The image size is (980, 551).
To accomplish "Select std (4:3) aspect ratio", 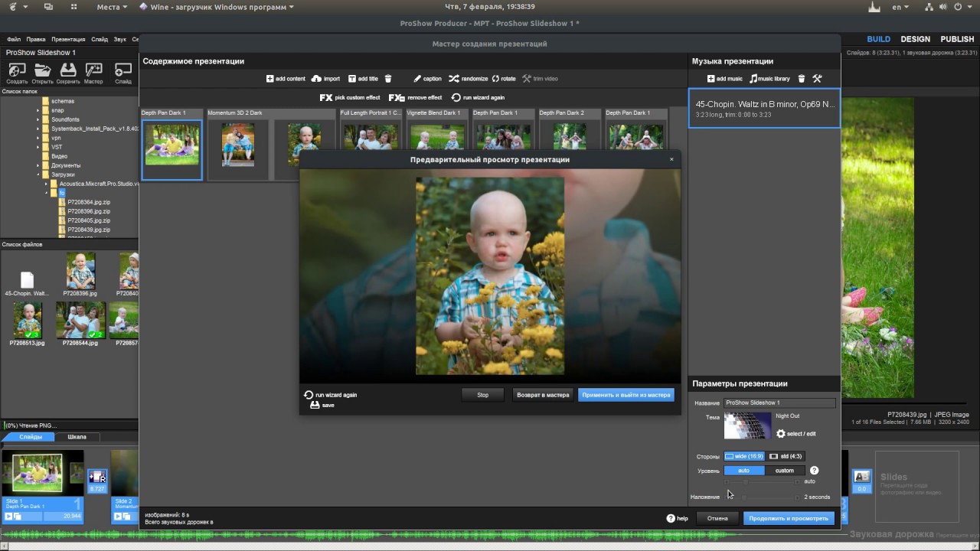I will [x=786, y=456].
